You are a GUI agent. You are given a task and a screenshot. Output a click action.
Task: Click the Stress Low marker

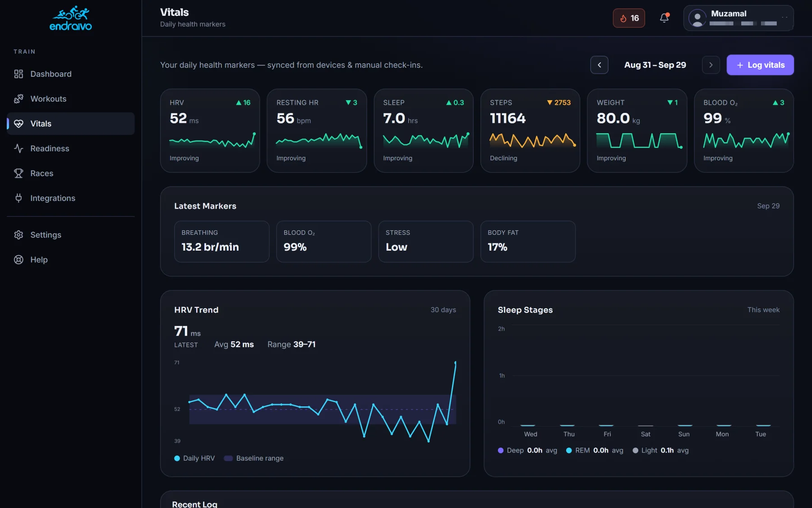426,242
